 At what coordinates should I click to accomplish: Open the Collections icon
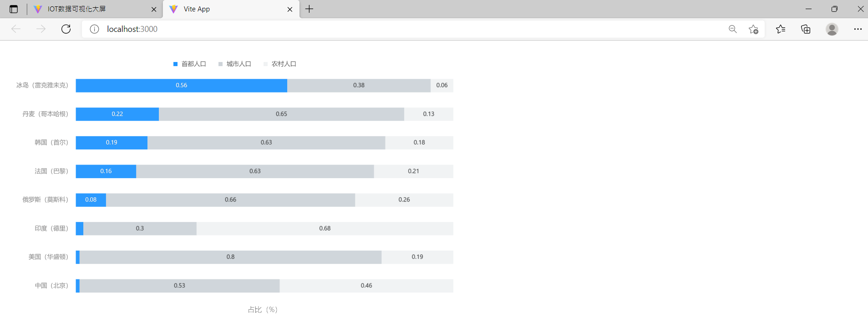click(x=806, y=29)
